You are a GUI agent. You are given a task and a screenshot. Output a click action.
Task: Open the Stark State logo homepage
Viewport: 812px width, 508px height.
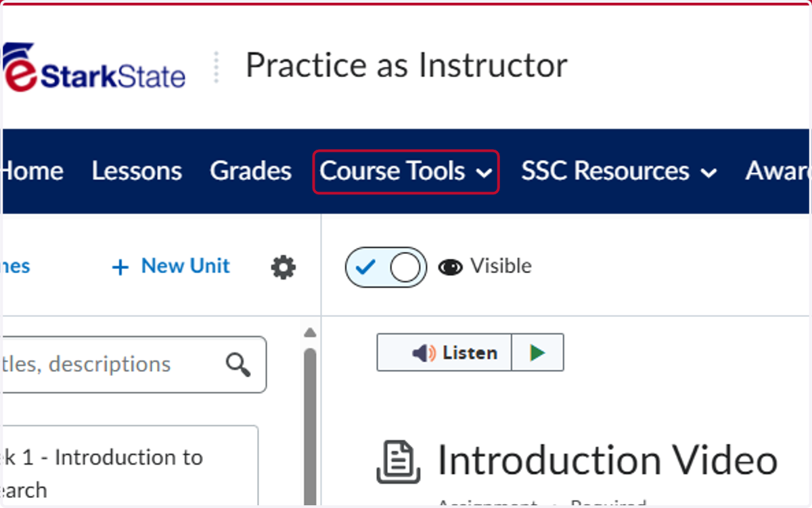94,67
